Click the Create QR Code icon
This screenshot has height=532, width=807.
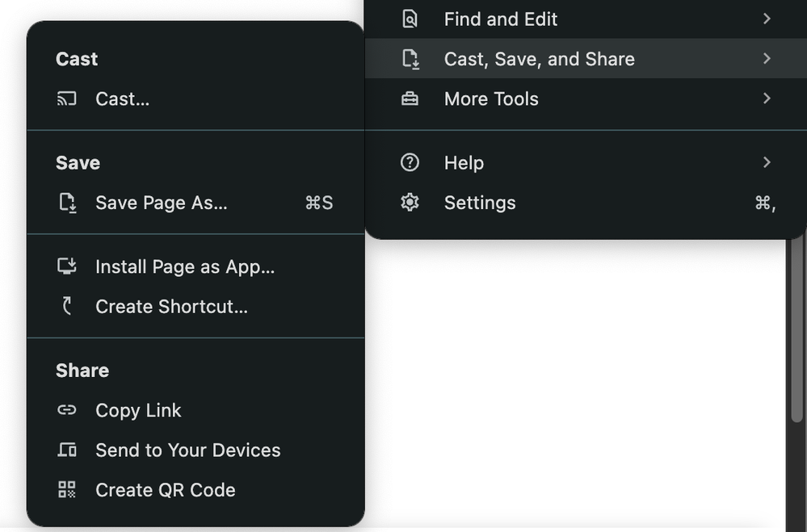point(66,489)
